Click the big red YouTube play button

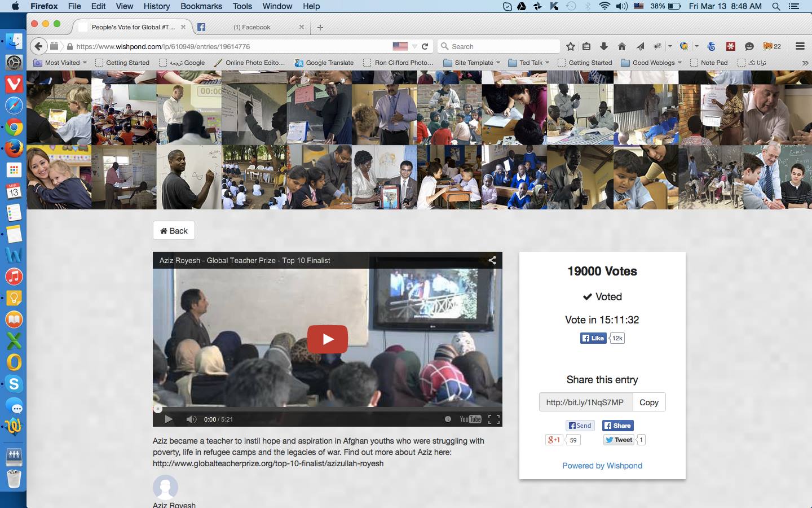328,339
